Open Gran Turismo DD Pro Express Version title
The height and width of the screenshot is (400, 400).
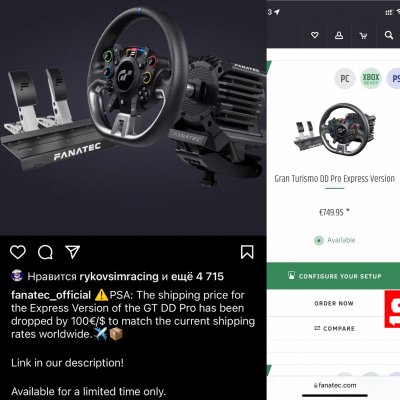pos(334,179)
